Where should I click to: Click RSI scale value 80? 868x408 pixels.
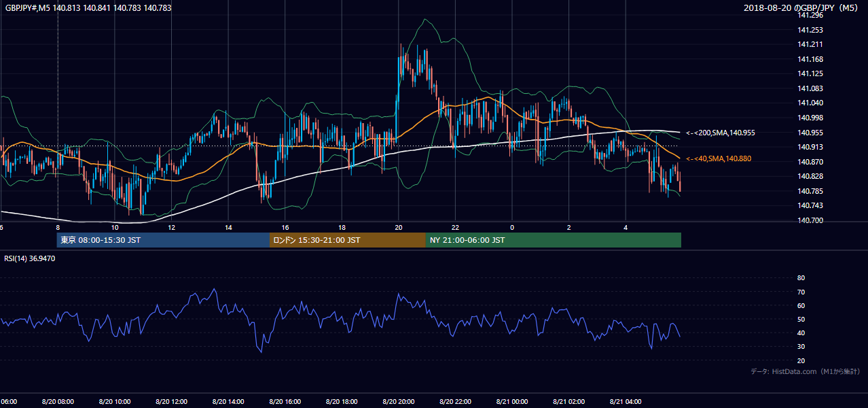pyautogui.click(x=801, y=278)
